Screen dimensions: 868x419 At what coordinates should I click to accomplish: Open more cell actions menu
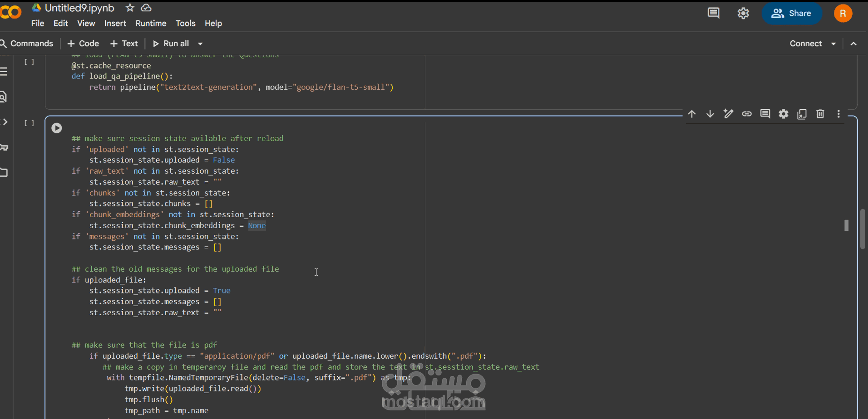(x=838, y=114)
